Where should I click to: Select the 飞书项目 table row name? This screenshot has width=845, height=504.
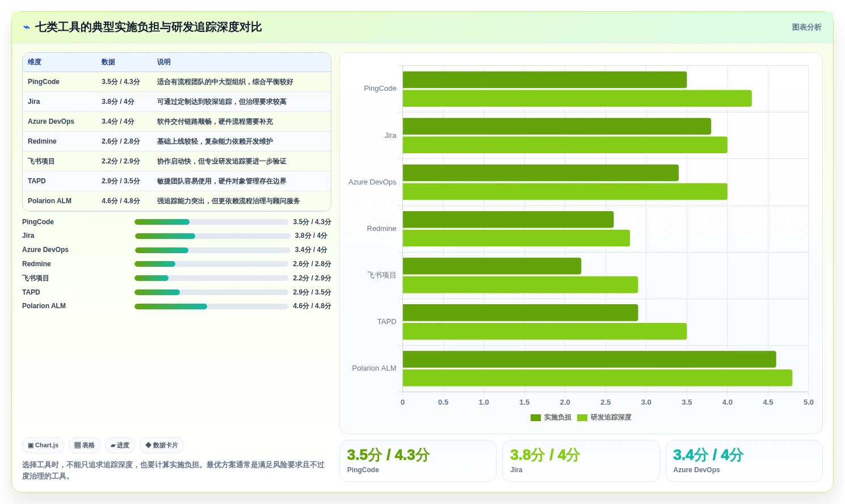tap(41, 161)
